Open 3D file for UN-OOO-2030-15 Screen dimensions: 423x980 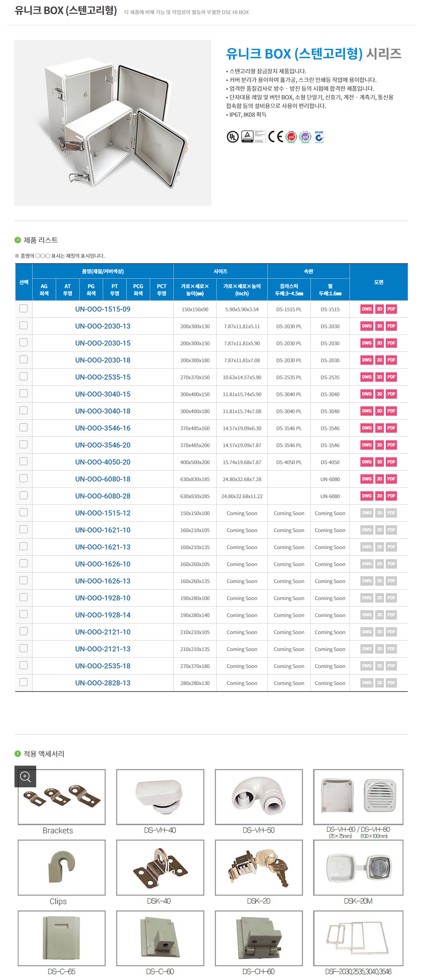click(379, 343)
